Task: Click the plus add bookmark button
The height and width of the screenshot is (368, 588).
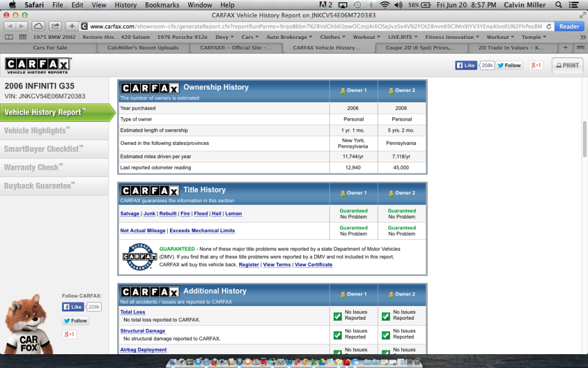Action: coord(72,26)
